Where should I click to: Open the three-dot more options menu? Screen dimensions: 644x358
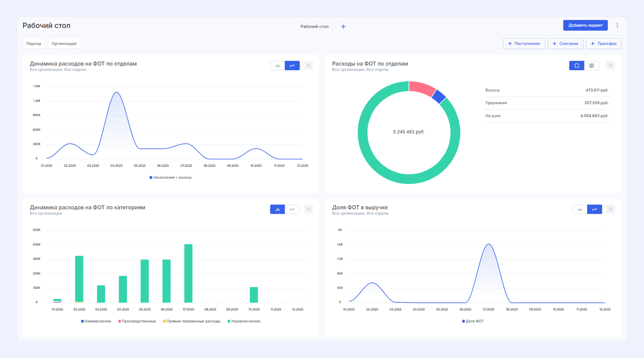point(617,25)
